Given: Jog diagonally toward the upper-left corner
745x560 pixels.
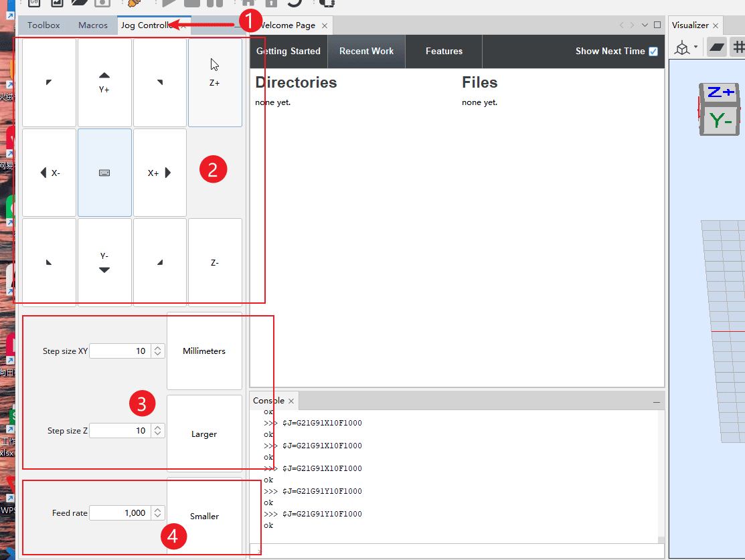Looking at the screenshot, I should pyautogui.click(x=49, y=82).
